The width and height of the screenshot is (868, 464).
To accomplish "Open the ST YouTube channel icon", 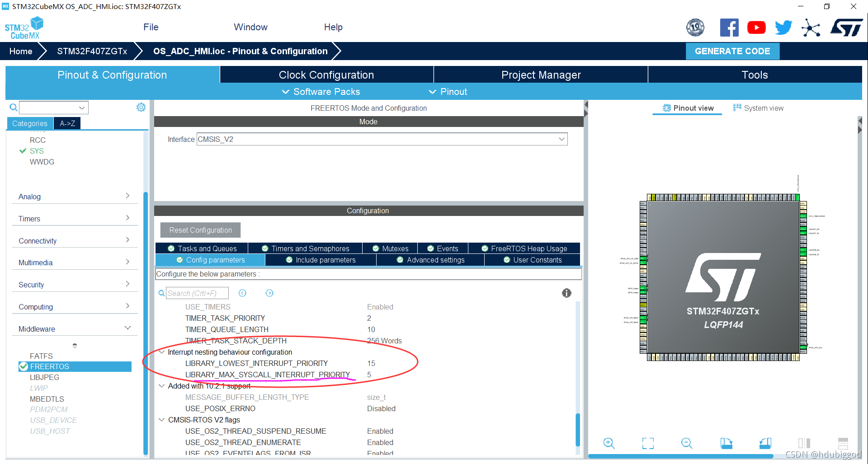I will pyautogui.click(x=756, y=28).
